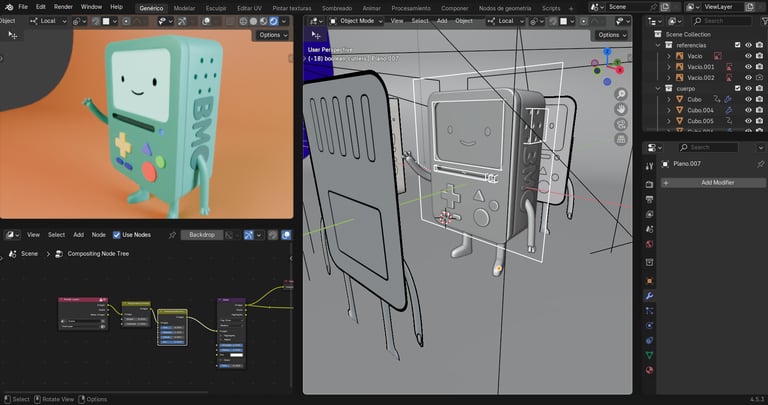This screenshot has width=768, height=405.
Task: Open right viewport Object menu
Action: tap(464, 21)
